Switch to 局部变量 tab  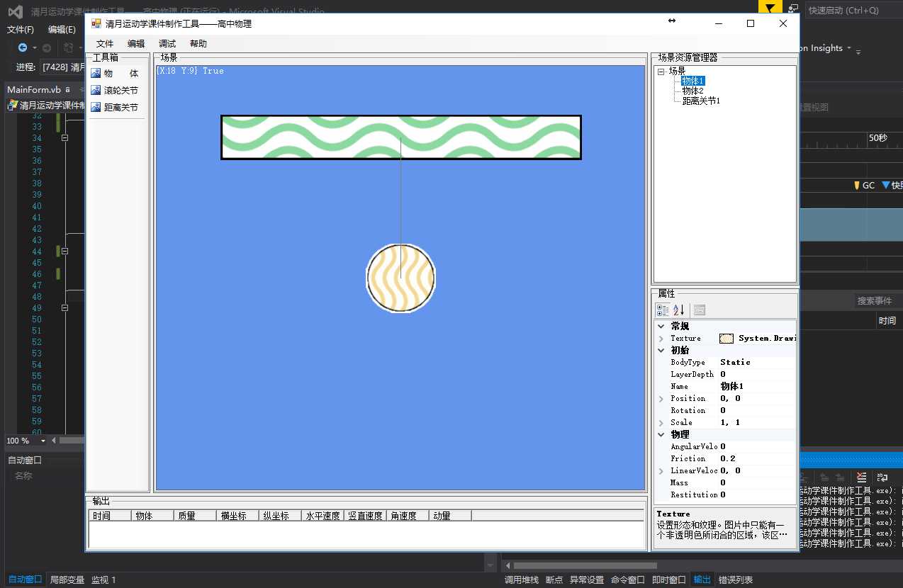tap(67, 579)
